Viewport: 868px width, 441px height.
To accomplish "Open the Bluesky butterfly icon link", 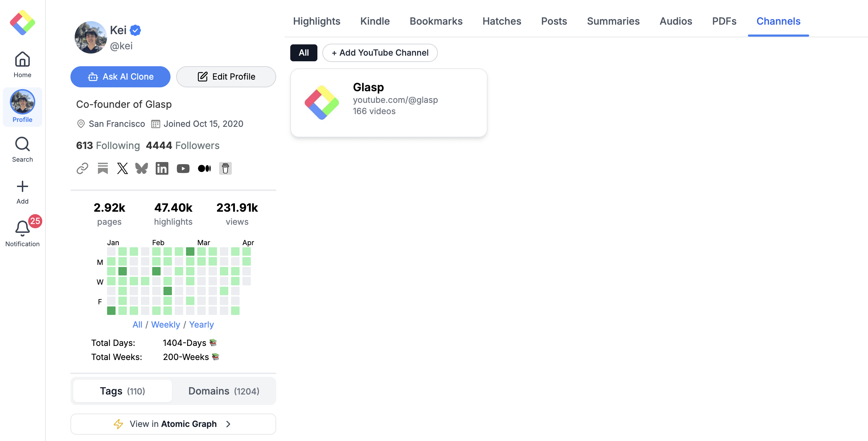I will [142, 168].
